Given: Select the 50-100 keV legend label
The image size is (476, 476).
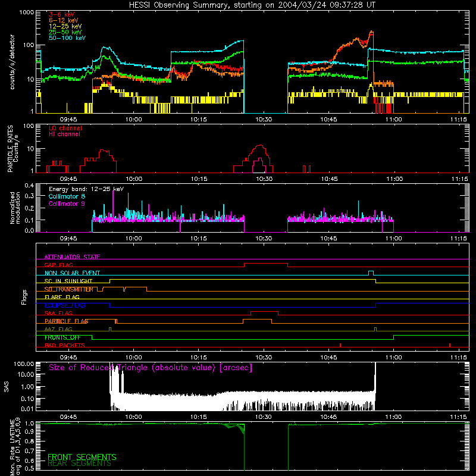Looking at the screenshot, I should (x=67, y=38).
